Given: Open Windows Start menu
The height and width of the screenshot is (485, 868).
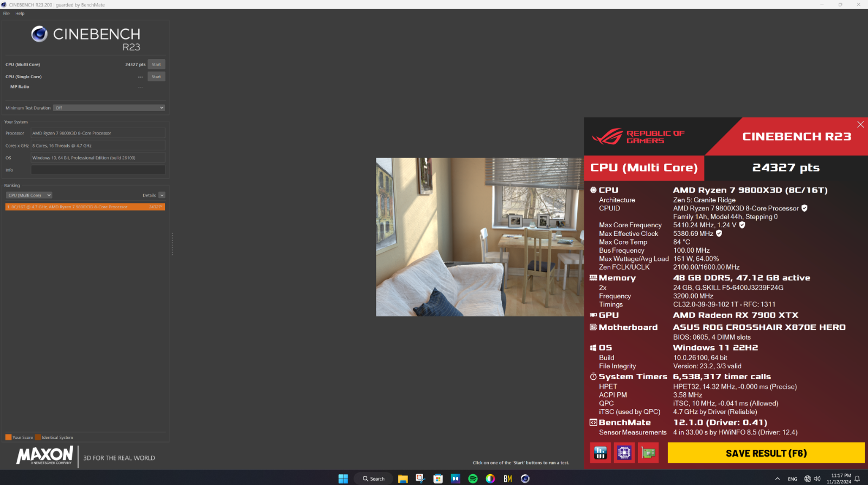Looking at the screenshot, I should (343, 478).
